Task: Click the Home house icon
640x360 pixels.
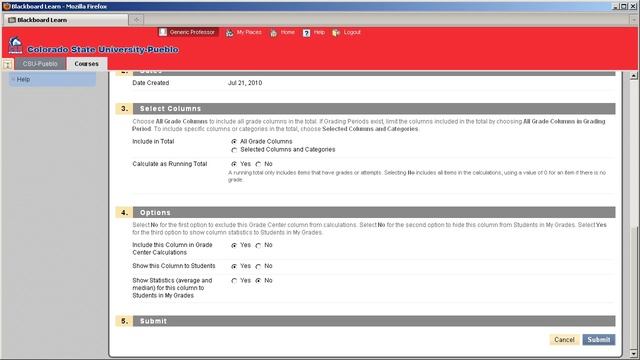Action: click(x=273, y=33)
